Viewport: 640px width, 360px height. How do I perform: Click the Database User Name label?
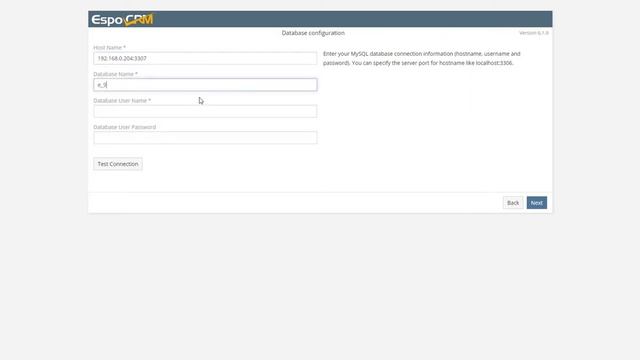[x=122, y=101]
